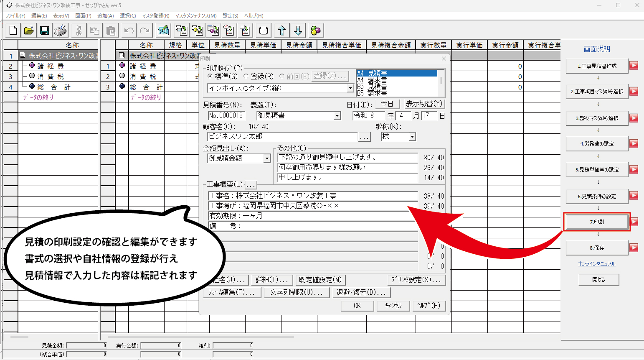Click キャンセル in the print dialog
This screenshot has width=644, height=360.
pos(393,306)
